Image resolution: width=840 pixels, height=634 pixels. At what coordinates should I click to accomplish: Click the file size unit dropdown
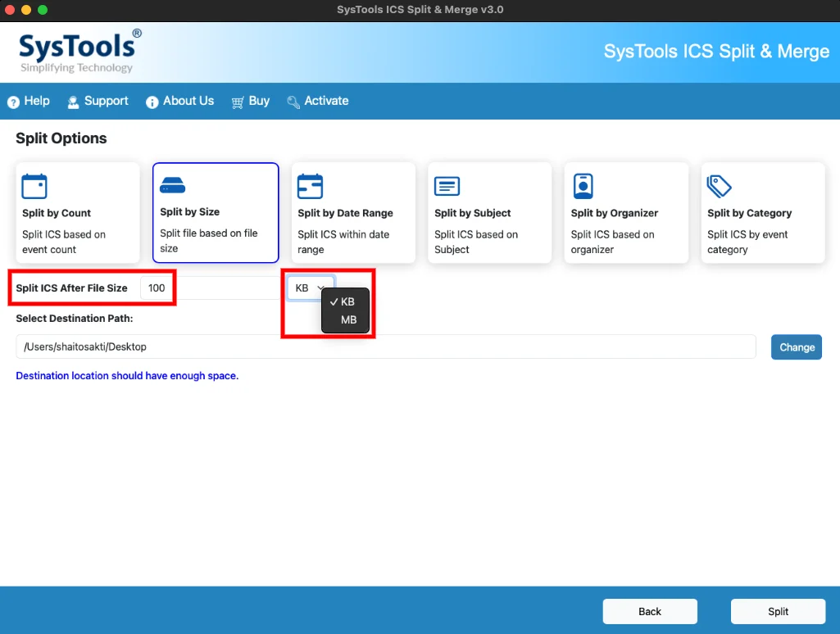tap(310, 288)
